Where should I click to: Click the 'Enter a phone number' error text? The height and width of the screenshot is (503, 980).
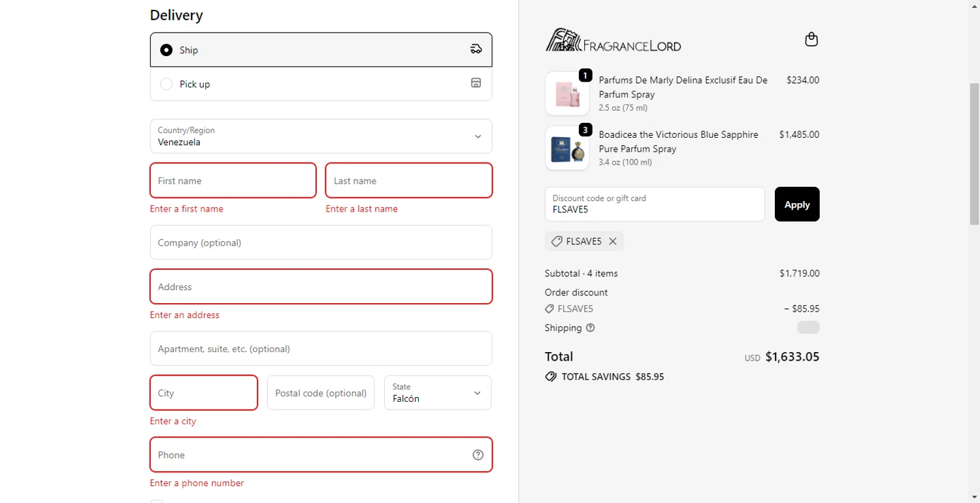tap(197, 483)
